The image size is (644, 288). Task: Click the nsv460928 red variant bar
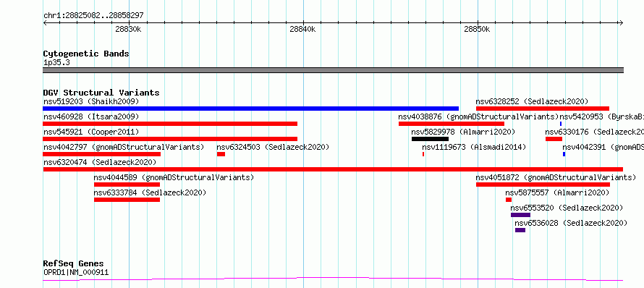(170, 124)
